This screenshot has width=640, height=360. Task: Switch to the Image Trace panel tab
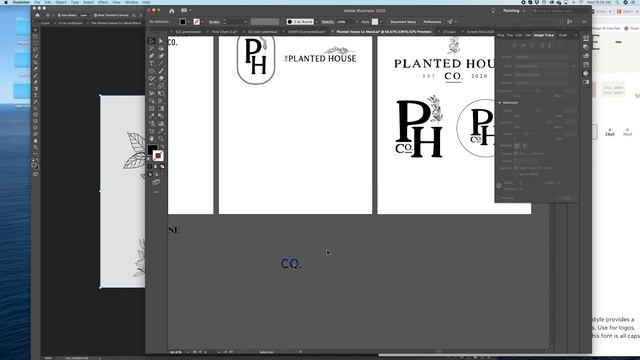[544, 36]
